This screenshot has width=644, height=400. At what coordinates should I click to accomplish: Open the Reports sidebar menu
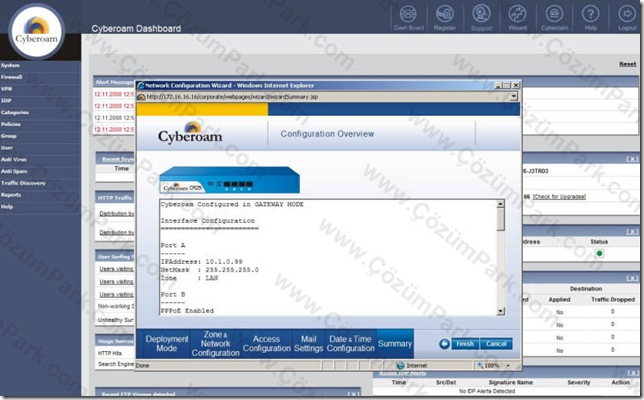point(11,195)
